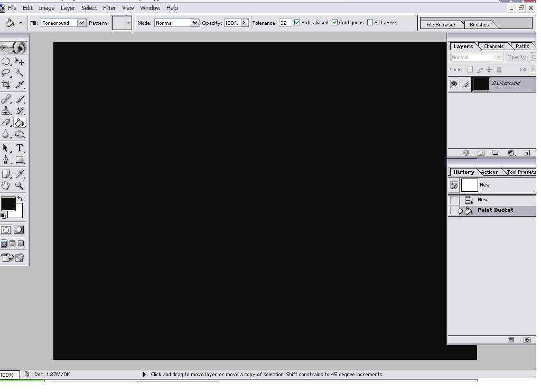Disable the Anti-aliased checkbox
Viewport: 541px width, 392px height.
(297, 23)
